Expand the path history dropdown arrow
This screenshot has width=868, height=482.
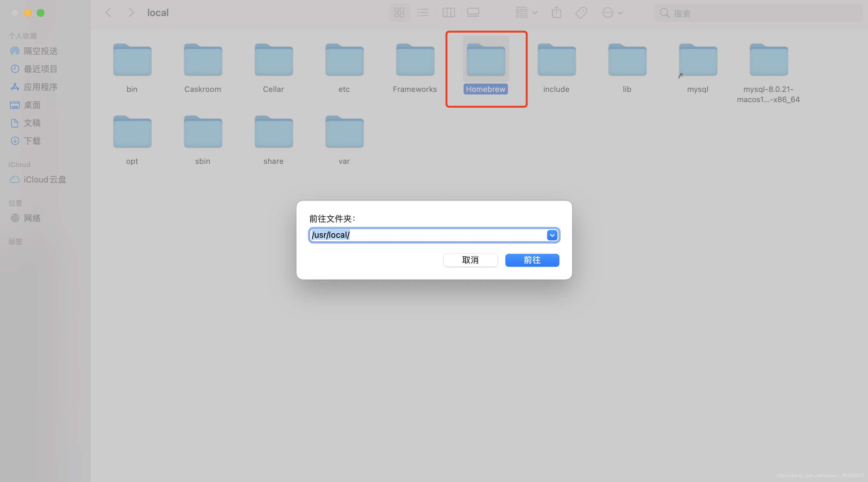click(552, 235)
